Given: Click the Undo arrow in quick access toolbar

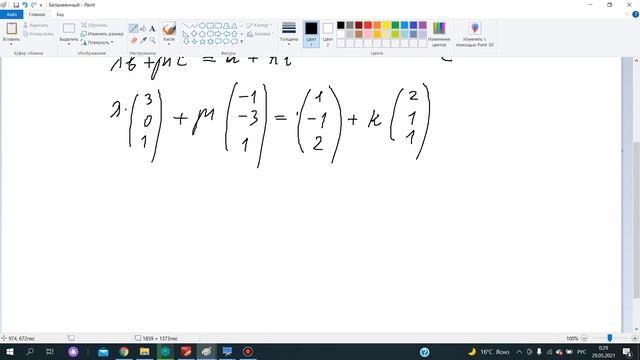Looking at the screenshot, I should tap(25, 5).
